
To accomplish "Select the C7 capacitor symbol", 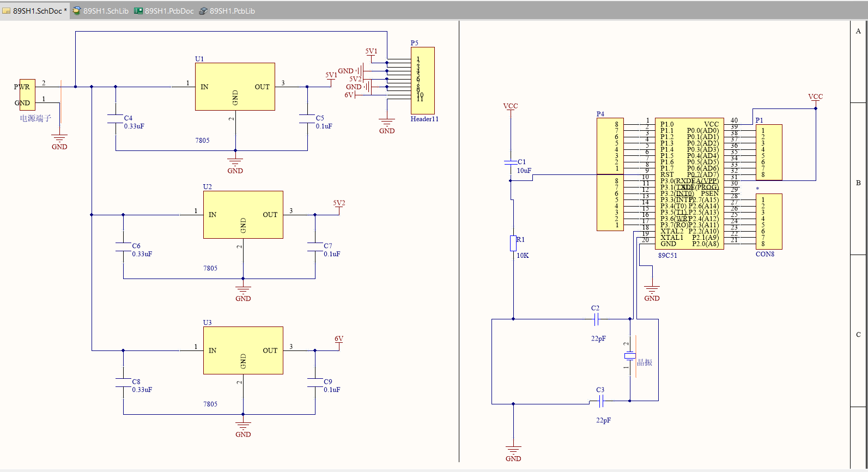I will tap(315, 247).
